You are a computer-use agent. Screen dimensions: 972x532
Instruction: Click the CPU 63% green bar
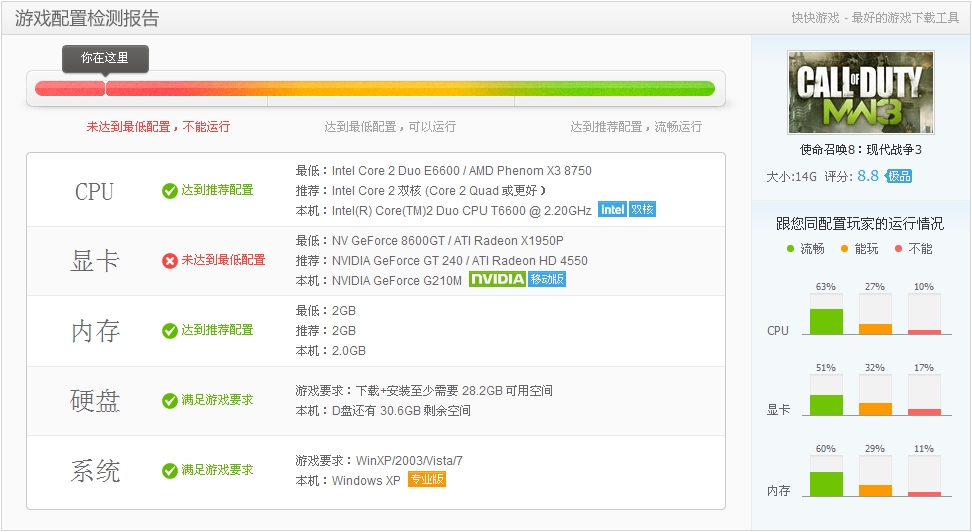(x=826, y=321)
